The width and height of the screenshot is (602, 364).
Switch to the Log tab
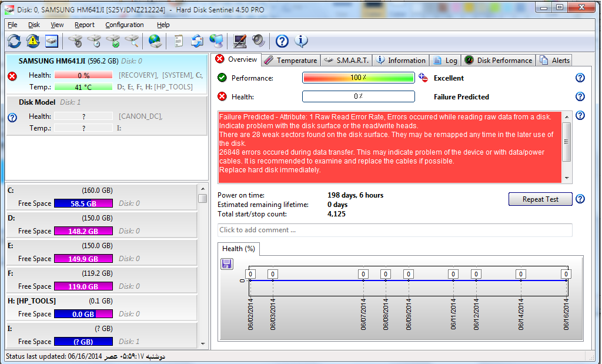click(x=445, y=61)
